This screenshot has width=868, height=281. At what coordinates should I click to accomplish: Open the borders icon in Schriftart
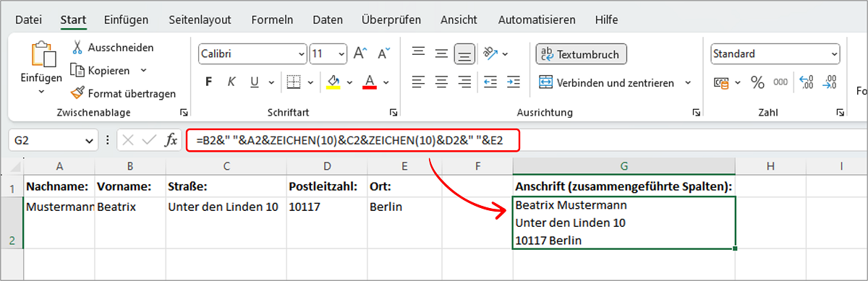click(293, 82)
